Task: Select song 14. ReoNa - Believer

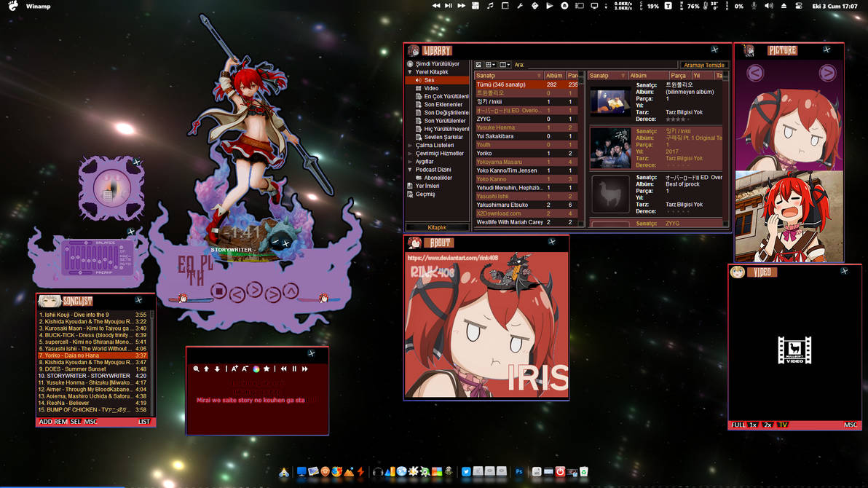Action: click(92, 404)
